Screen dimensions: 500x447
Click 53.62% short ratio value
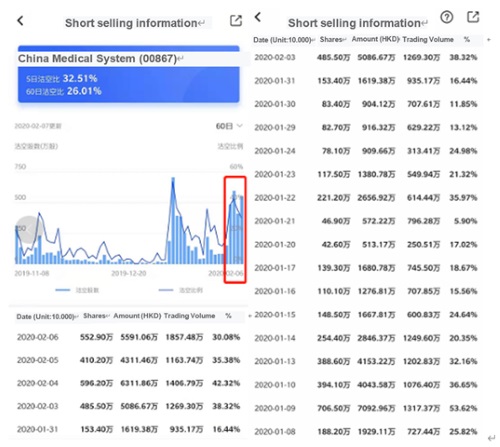coord(463,408)
